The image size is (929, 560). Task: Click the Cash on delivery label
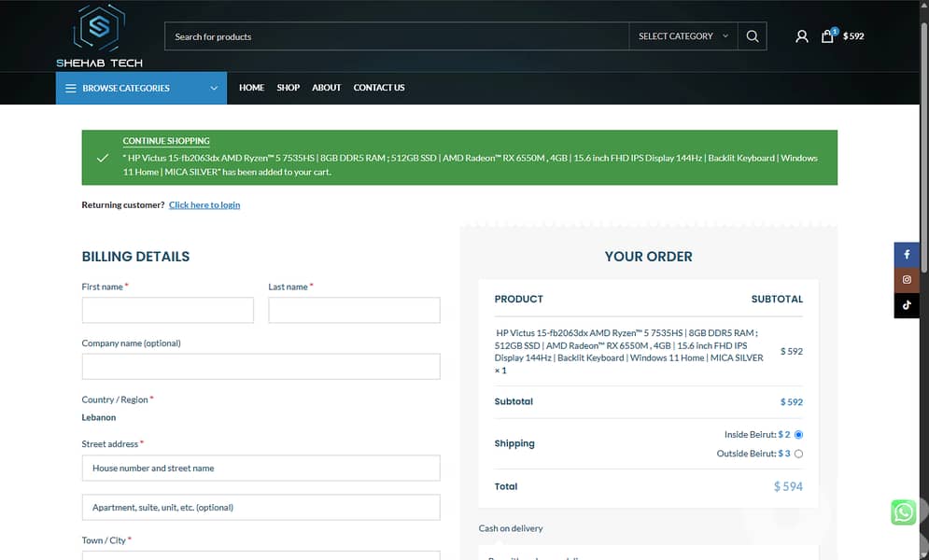tap(511, 528)
